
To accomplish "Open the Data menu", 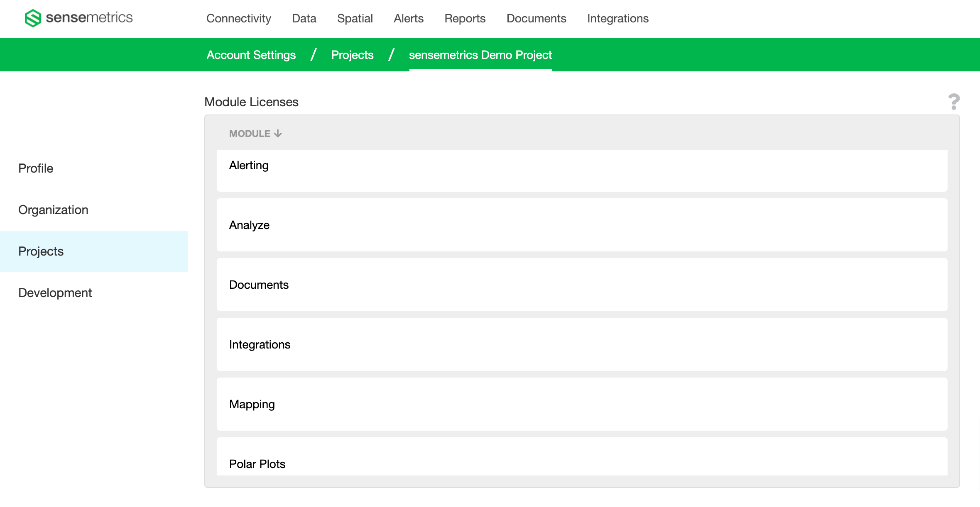I will [x=304, y=19].
